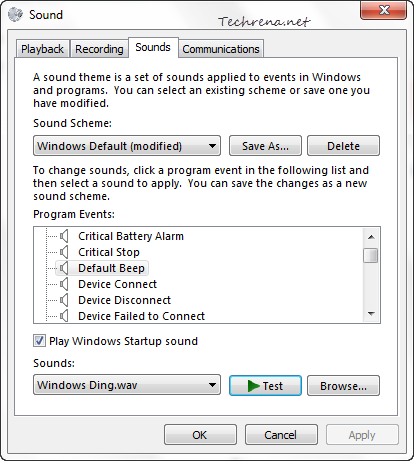Click the Apply button
The image size is (414, 461).
pyautogui.click(x=362, y=435)
